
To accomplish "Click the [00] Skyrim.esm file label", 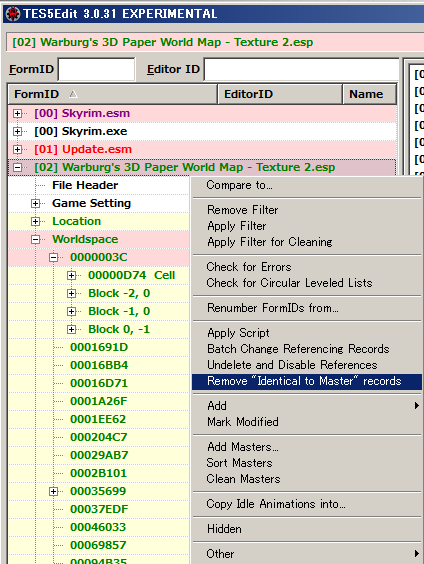I will point(82,113).
